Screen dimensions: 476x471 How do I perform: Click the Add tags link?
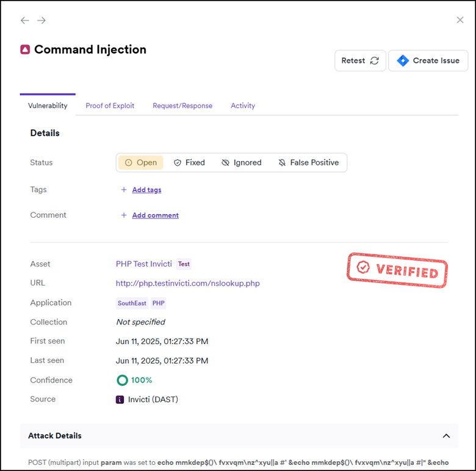pos(146,190)
